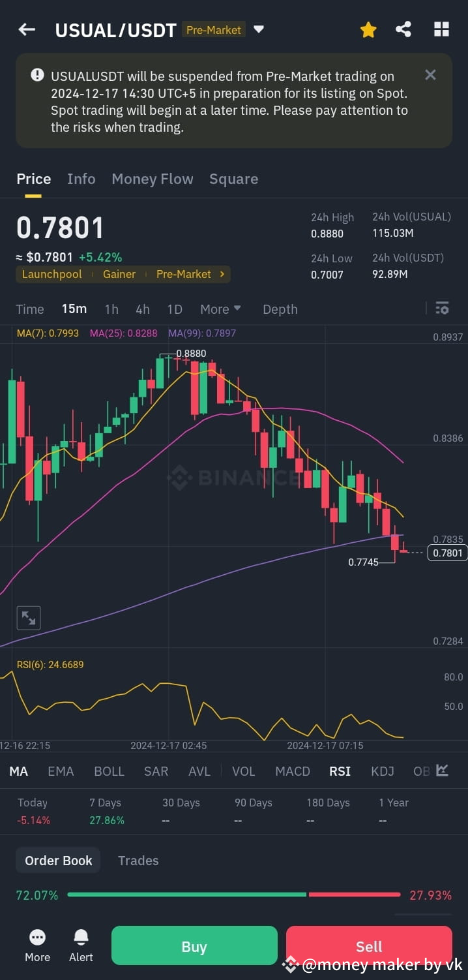Click the MA(25) 0.8288 legend value
This screenshot has height=980, width=468.
(x=123, y=333)
